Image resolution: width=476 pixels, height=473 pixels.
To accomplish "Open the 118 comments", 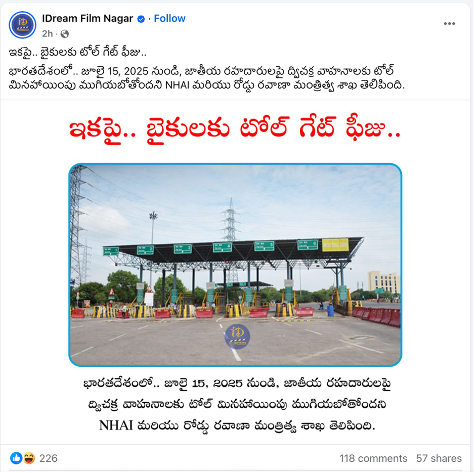I will pyautogui.click(x=373, y=458).
